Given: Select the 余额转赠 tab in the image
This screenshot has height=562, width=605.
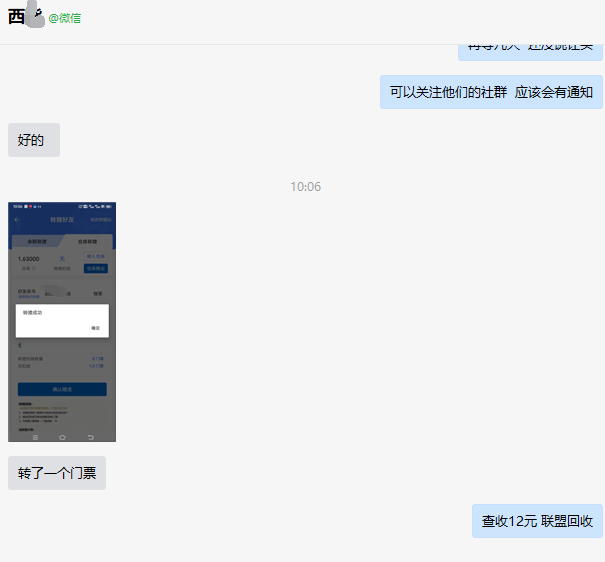Looking at the screenshot, I should tap(36, 241).
